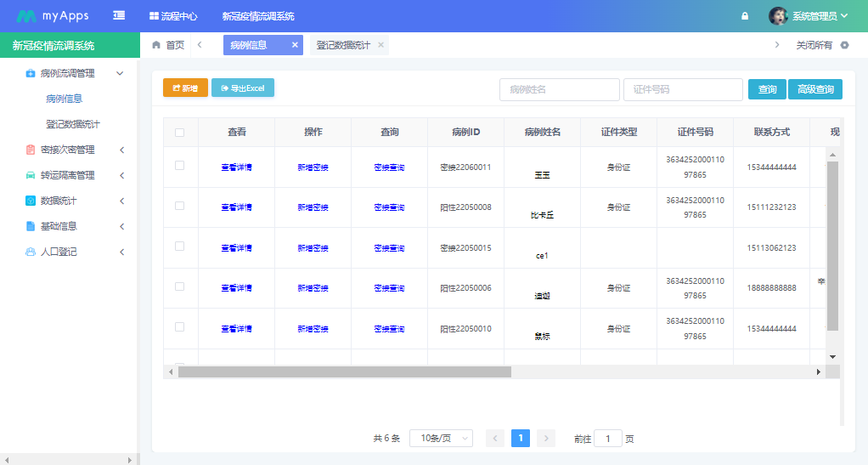Toggle the select-all checkbox in table header

(179, 132)
